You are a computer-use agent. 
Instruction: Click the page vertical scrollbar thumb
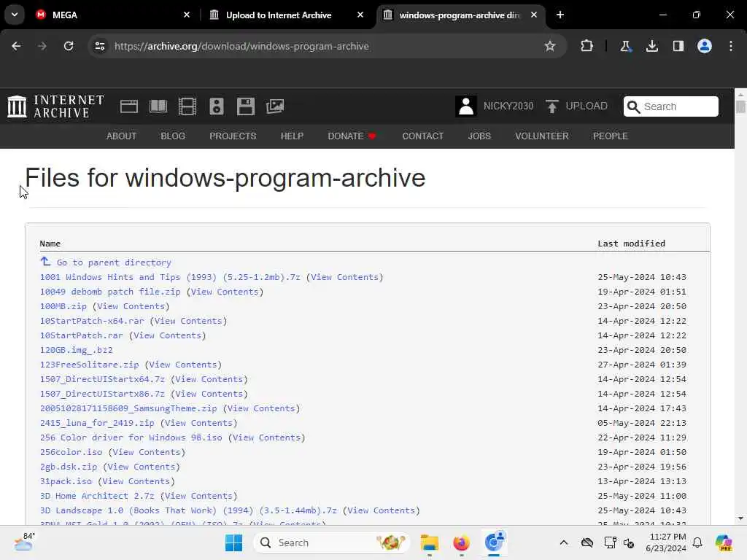[740, 106]
